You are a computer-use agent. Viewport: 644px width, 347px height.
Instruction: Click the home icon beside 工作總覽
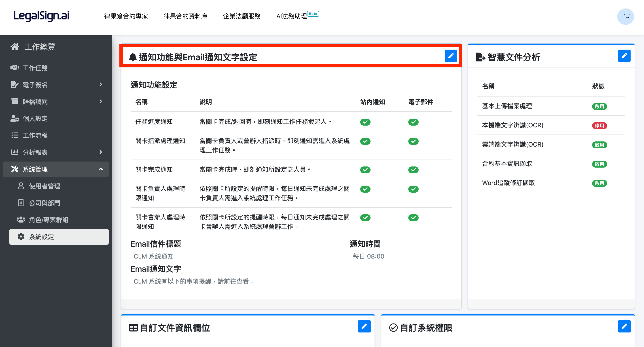click(15, 47)
